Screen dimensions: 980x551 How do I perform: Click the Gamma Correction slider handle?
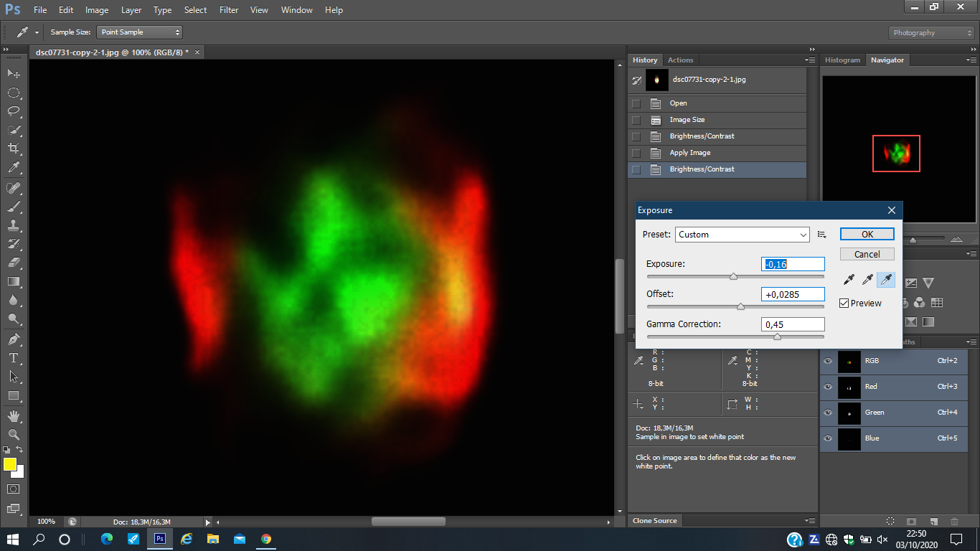[777, 336]
